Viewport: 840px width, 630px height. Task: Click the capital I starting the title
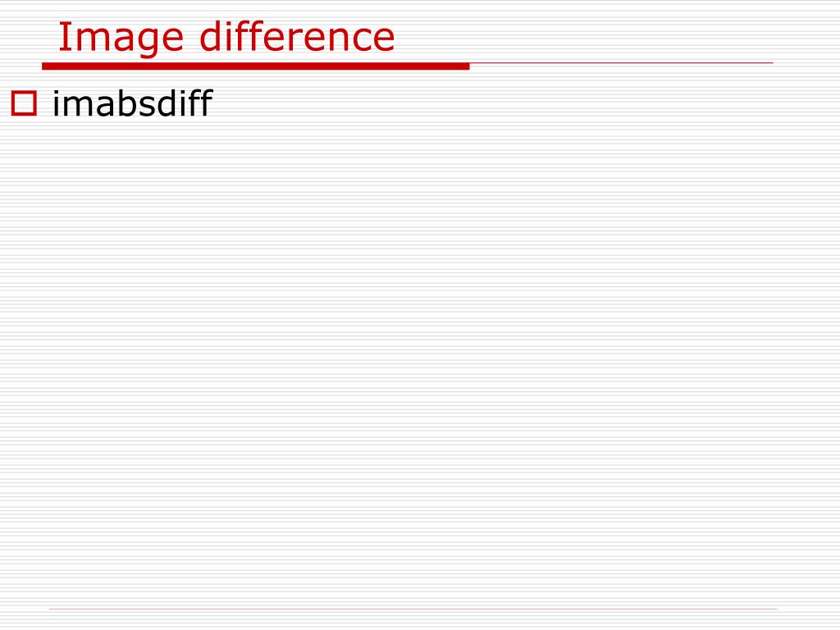click(x=62, y=36)
